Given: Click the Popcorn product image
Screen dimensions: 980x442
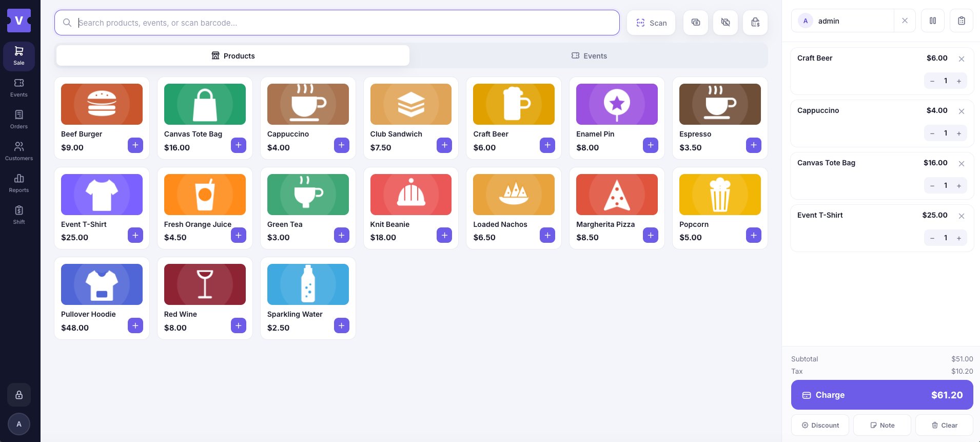Looking at the screenshot, I should 720,195.
